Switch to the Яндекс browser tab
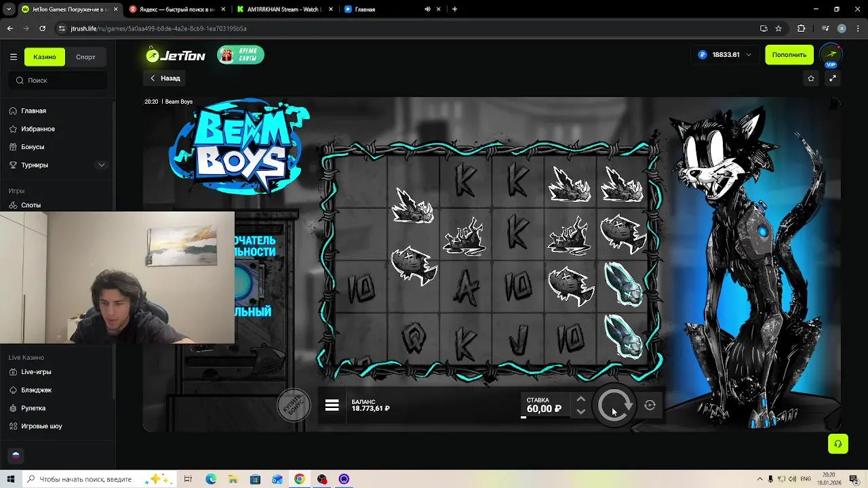 pos(176,9)
